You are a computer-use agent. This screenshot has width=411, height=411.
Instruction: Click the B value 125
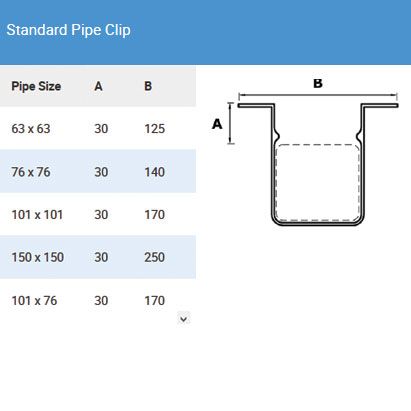click(x=154, y=129)
